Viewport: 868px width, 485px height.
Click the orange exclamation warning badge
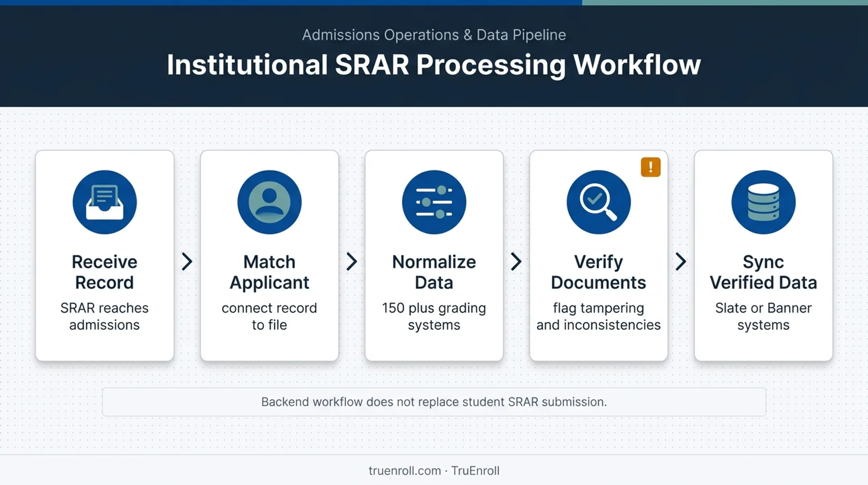point(651,167)
